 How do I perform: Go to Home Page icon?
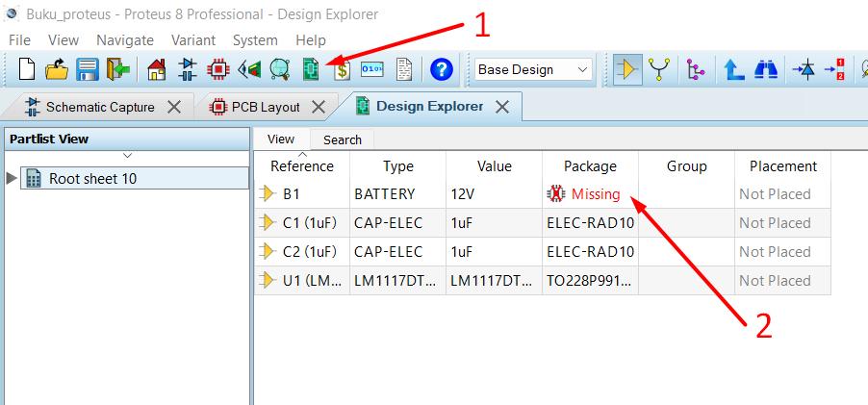click(157, 69)
